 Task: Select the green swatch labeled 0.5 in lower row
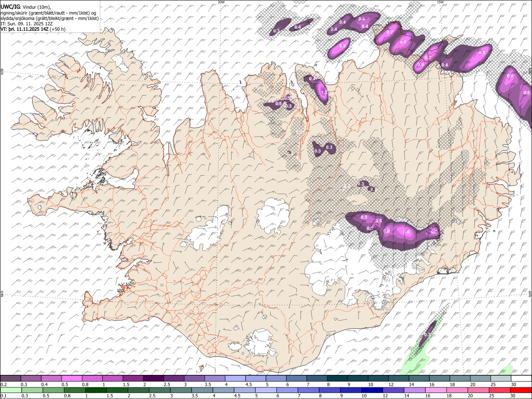pos(54,390)
